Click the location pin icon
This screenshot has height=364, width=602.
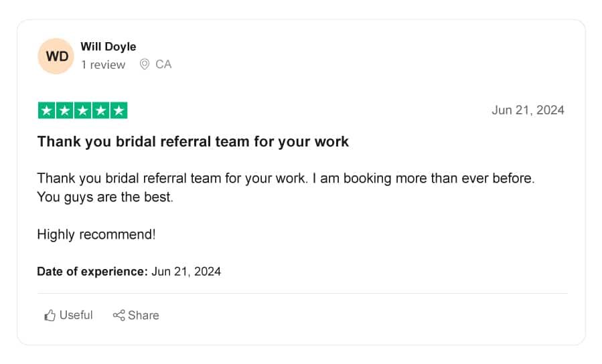[145, 64]
